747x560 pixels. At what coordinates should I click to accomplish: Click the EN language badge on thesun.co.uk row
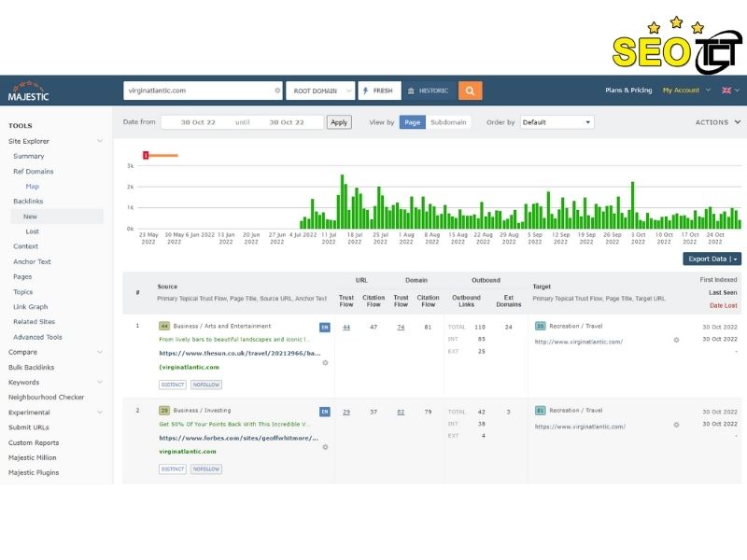324,328
